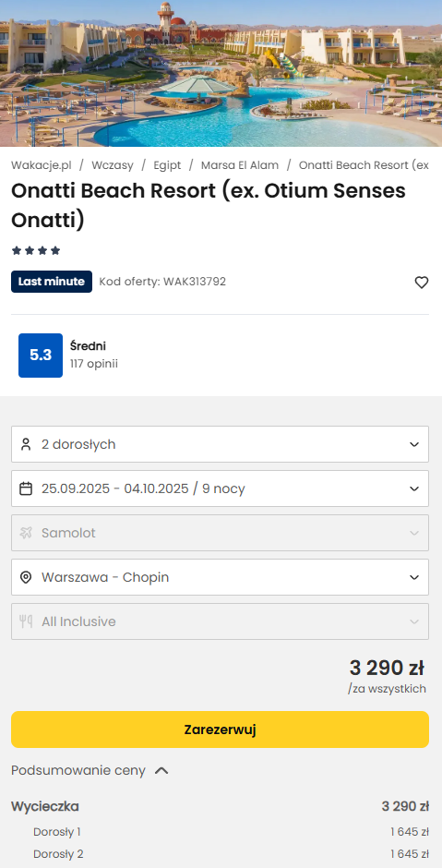Screen dimensions: 442x868
Task: Open the Samolot transport dropdown
Action: (x=220, y=533)
